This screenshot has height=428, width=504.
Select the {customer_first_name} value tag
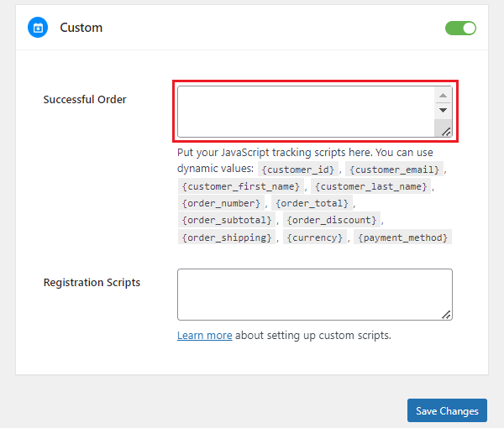[241, 186]
